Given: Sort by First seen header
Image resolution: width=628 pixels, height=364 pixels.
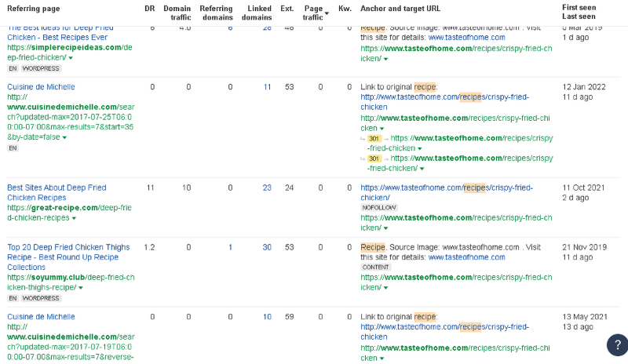Looking at the screenshot, I should coord(579,7).
